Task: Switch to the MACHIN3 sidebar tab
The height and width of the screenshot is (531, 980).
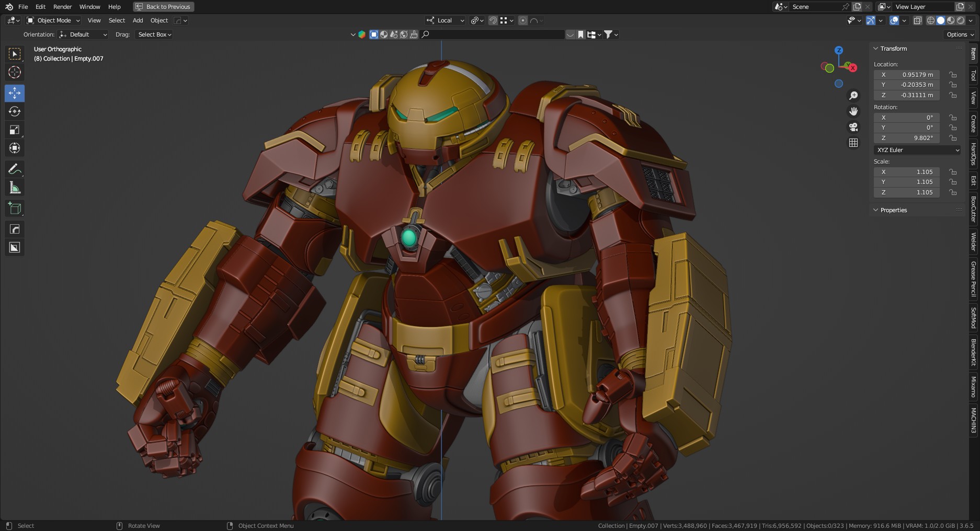Action: pos(973,420)
